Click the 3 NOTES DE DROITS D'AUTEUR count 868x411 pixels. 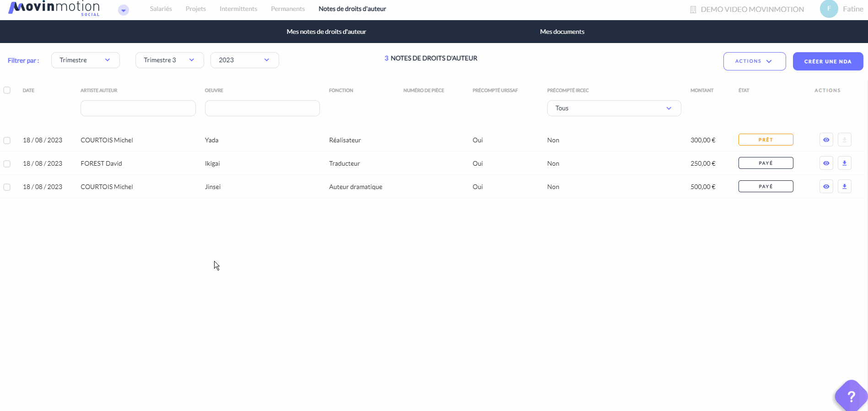pyautogui.click(x=431, y=58)
